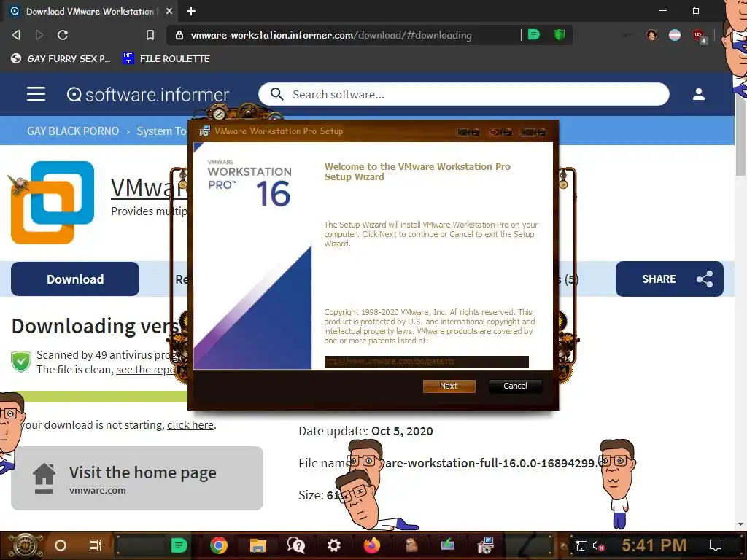Open the installer setup icon on taskbar
Screen dimensions: 747x560
coord(485,545)
